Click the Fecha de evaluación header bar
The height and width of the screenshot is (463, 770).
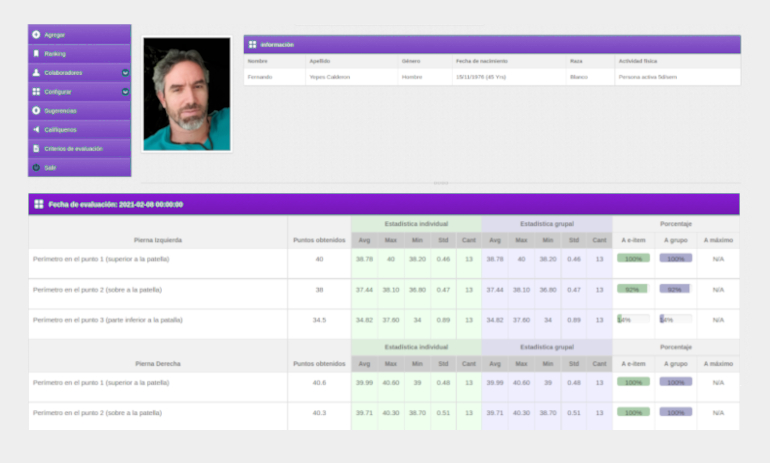[x=384, y=204]
